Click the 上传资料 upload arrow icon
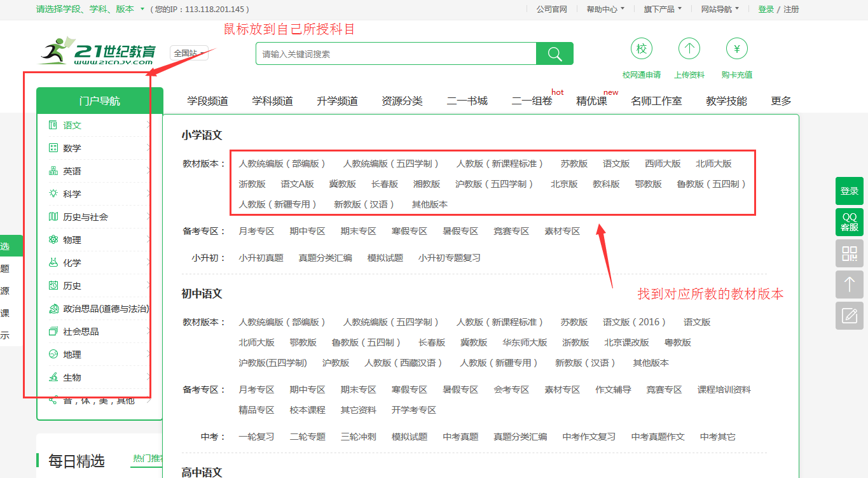This screenshot has width=868, height=478. (689, 49)
